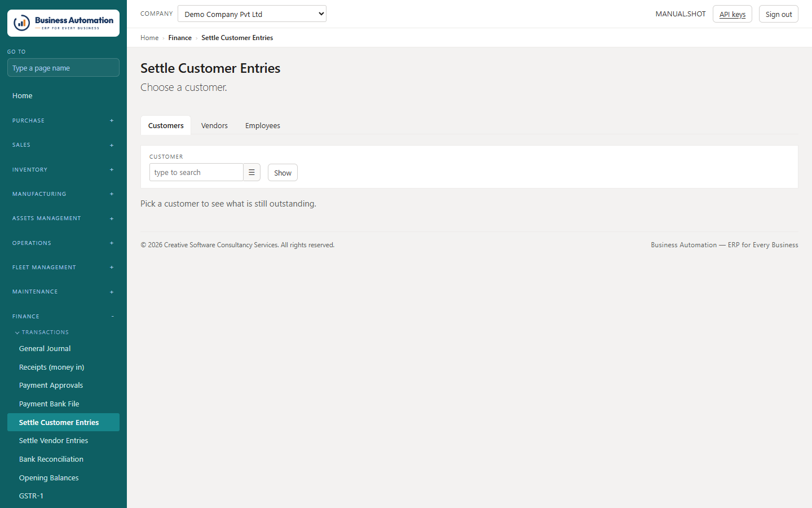Click the Settle Customer Entries breadcrumb
This screenshot has height=508, width=812.
[x=237, y=38]
